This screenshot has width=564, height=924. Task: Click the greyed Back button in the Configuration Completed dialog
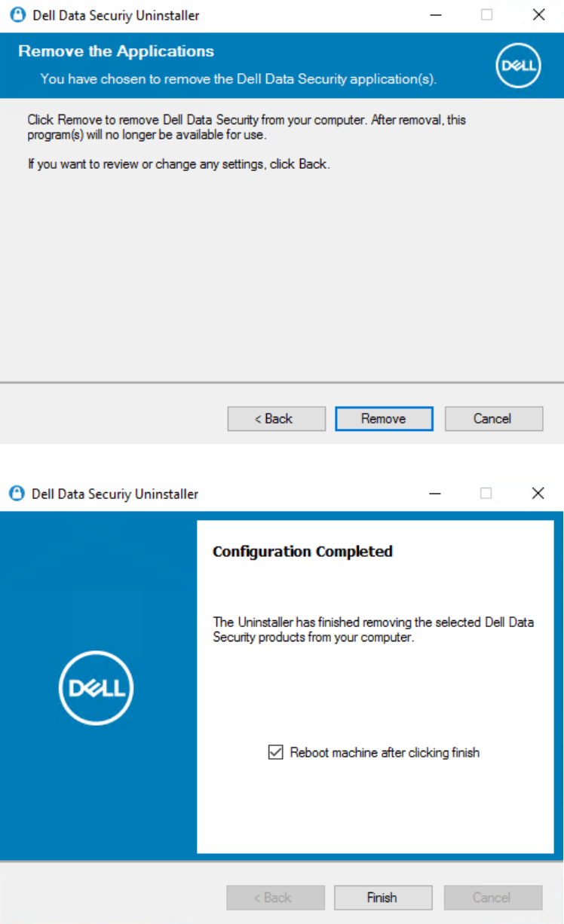(x=276, y=898)
